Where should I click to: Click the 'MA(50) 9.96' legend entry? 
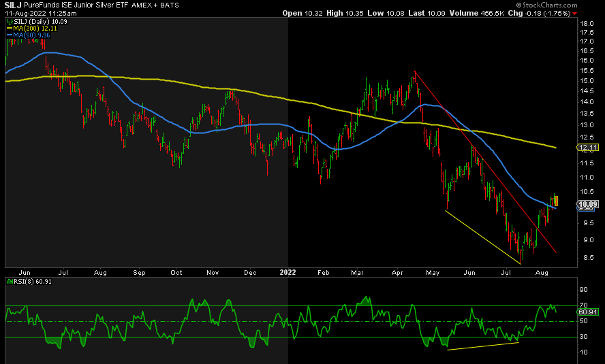[31, 35]
